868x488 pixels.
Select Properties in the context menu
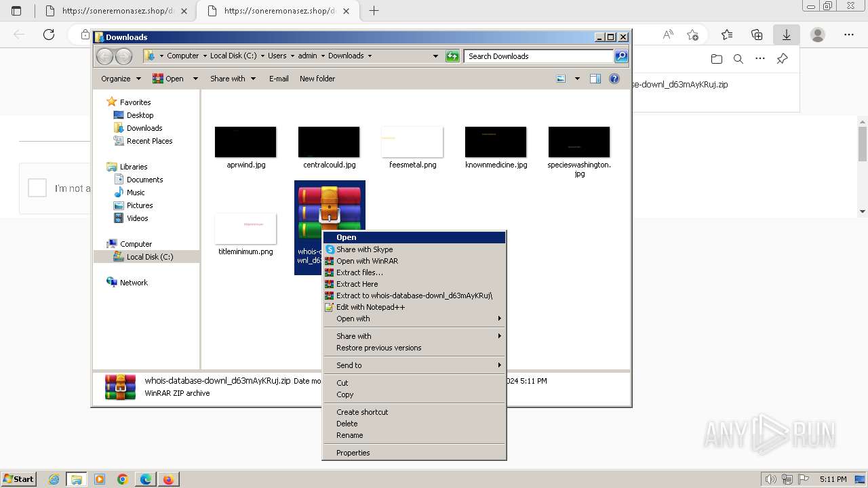[x=414, y=453]
